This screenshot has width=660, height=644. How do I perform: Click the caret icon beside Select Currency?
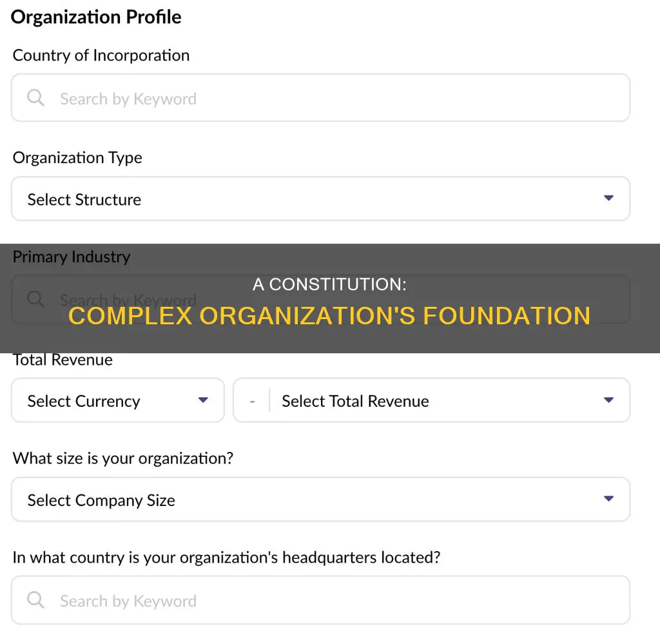pos(203,400)
